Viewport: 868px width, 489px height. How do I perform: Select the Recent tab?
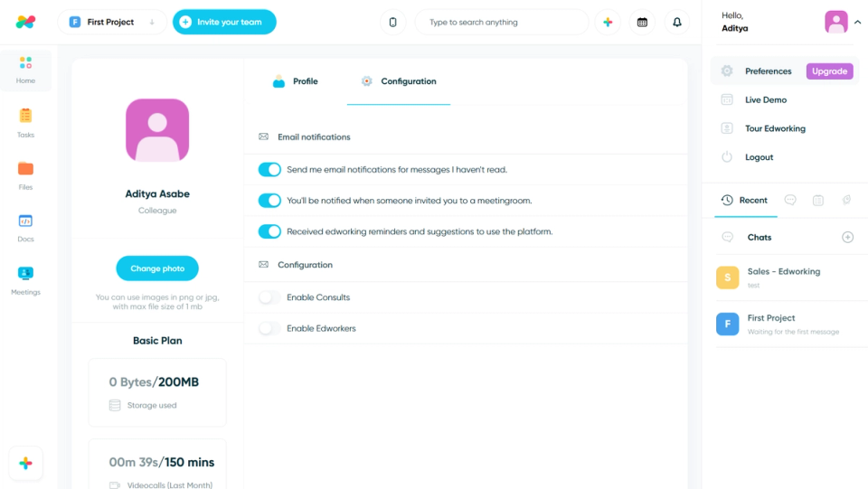click(744, 201)
